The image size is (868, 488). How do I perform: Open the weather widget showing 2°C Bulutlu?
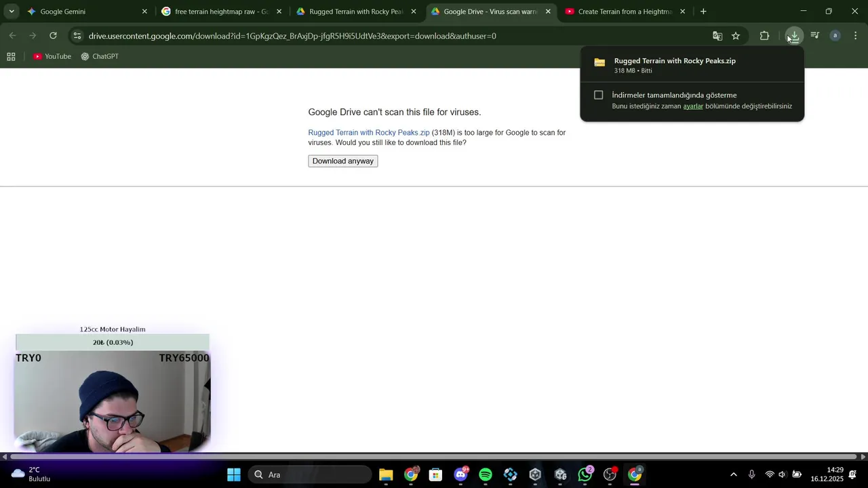31,474
